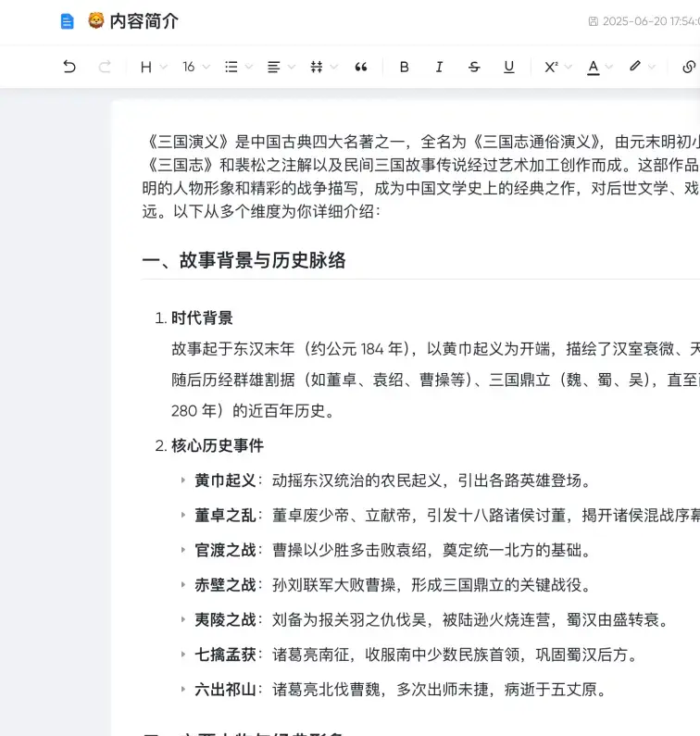Viewport: 700px width, 736px height.
Task: Click the save status icon beside timestamp
Action: pos(593,21)
